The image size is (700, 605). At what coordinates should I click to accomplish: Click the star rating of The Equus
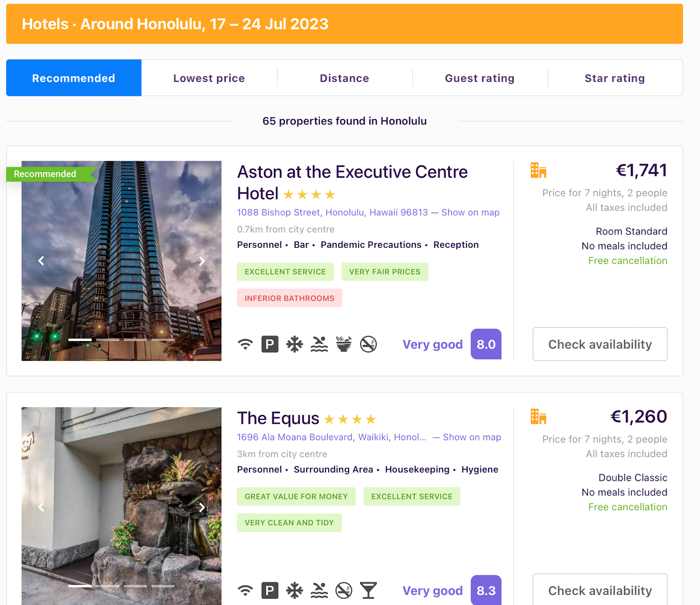pyautogui.click(x=350, y=419)
